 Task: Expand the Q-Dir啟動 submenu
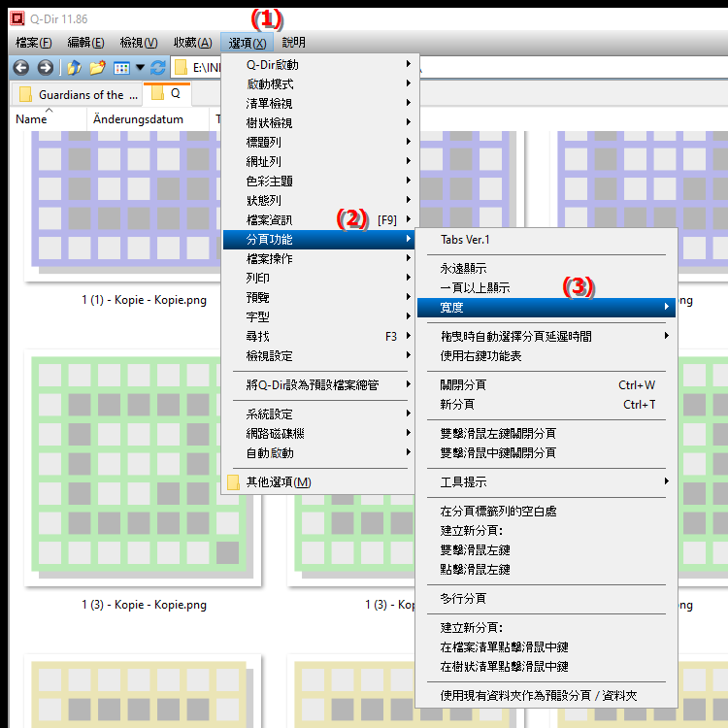click(319, 64)
